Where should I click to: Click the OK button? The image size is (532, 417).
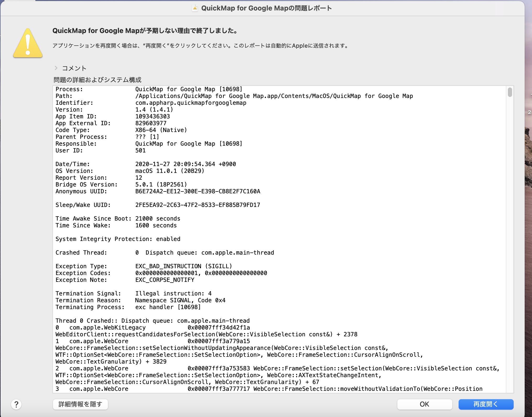(x=424, y=404)
